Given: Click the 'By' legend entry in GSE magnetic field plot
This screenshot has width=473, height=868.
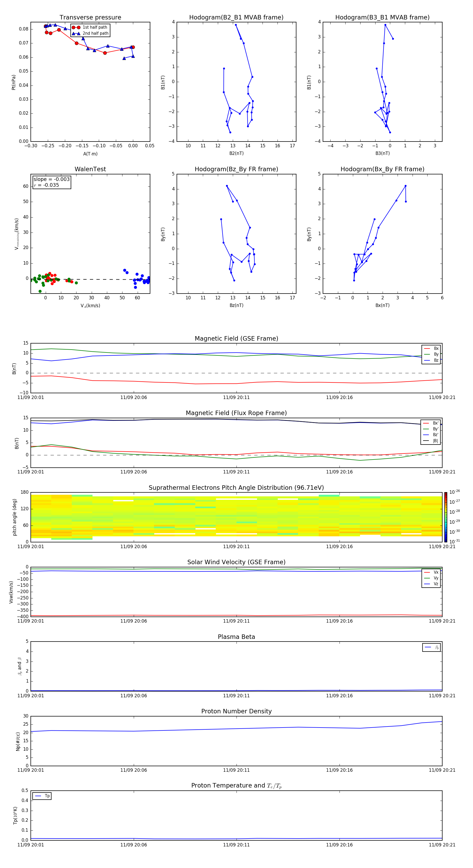Looking at the screenshot, I should pos(431,354).
